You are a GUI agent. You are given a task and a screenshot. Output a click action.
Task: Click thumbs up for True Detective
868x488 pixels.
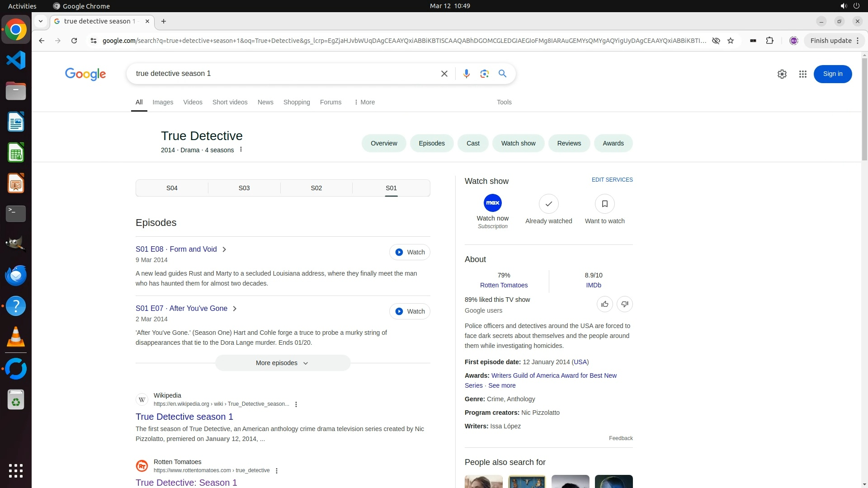[x=604, y=304]
